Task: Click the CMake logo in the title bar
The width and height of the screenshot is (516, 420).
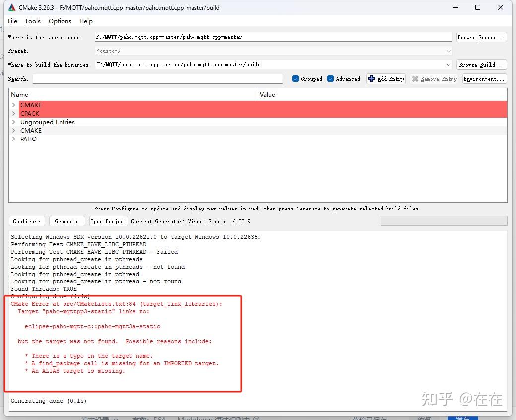Action: (x=12, y=7)
